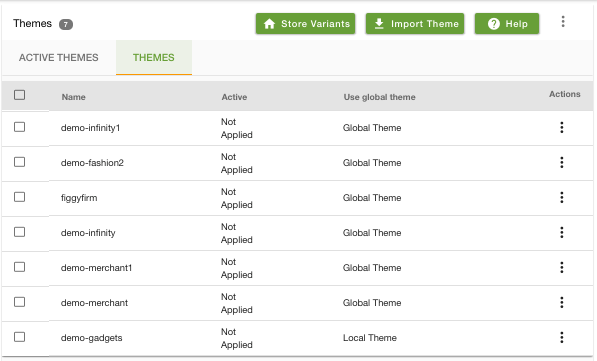Screen dimensions: 597x361
Task: Check the demo-fashion2 row checkbox
Action: click(19, 162)
